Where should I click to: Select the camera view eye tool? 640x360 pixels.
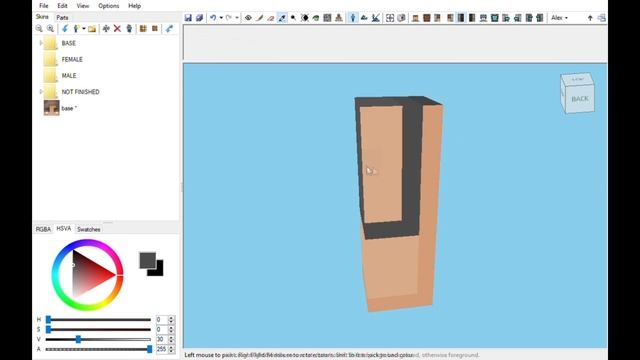pos(248,18)
